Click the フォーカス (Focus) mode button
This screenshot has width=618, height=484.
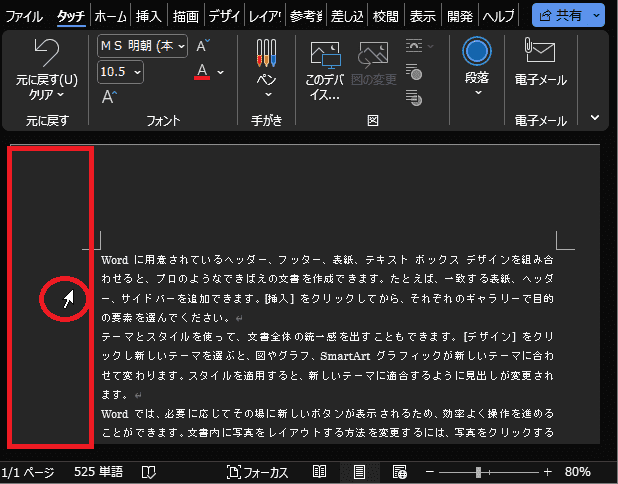[x=258, y=472]
